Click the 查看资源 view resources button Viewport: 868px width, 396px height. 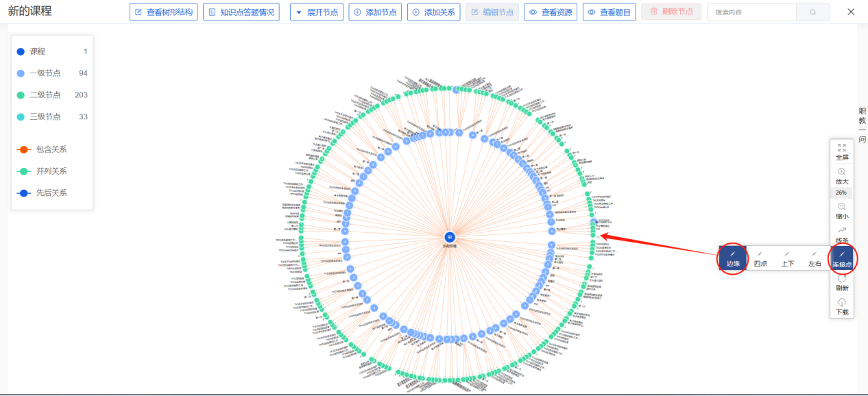coord(551,12)
